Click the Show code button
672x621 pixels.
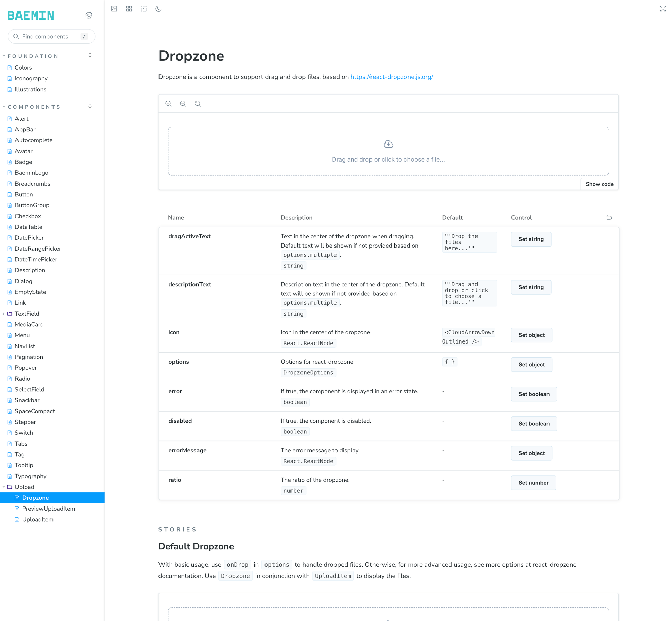coord(599,184)
